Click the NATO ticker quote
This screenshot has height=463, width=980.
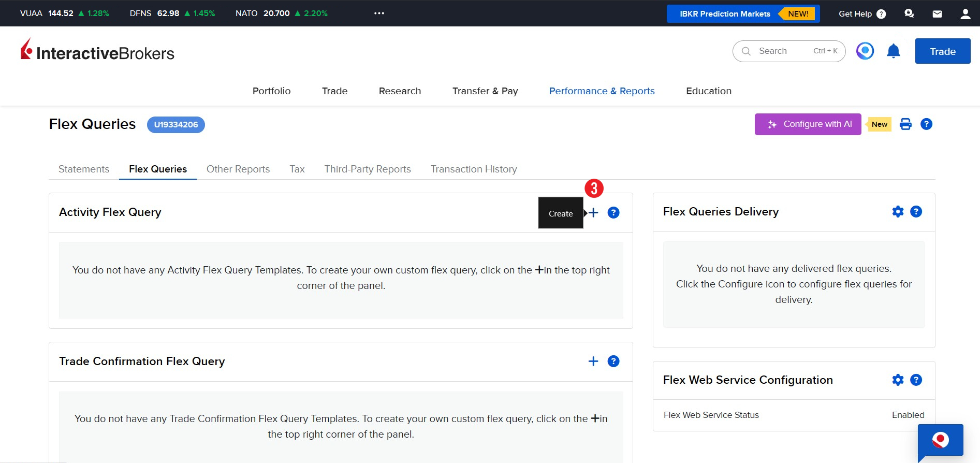tap(282, 13)
